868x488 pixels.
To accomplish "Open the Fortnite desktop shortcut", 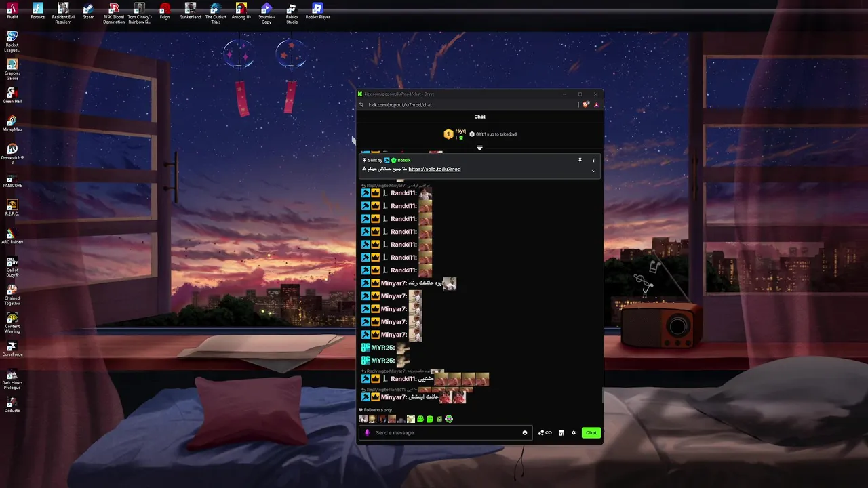I will [38, 11].
